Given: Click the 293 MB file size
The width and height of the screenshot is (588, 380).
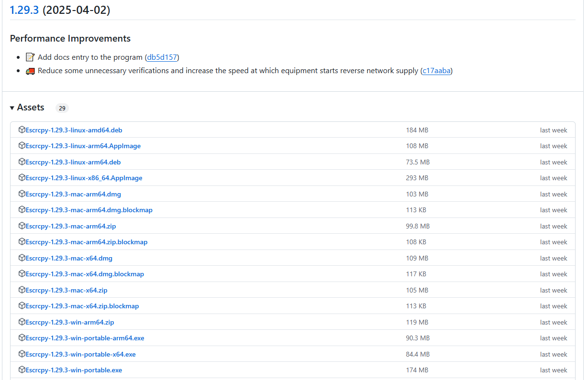Looking at the screenshot, I should click(417, 178).
